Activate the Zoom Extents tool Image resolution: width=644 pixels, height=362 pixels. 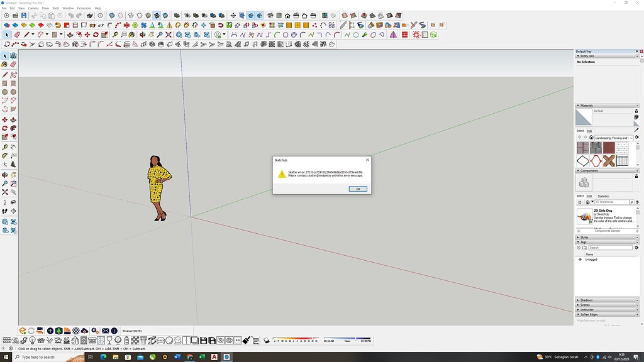pyautogui.click(x=4, y=192)
